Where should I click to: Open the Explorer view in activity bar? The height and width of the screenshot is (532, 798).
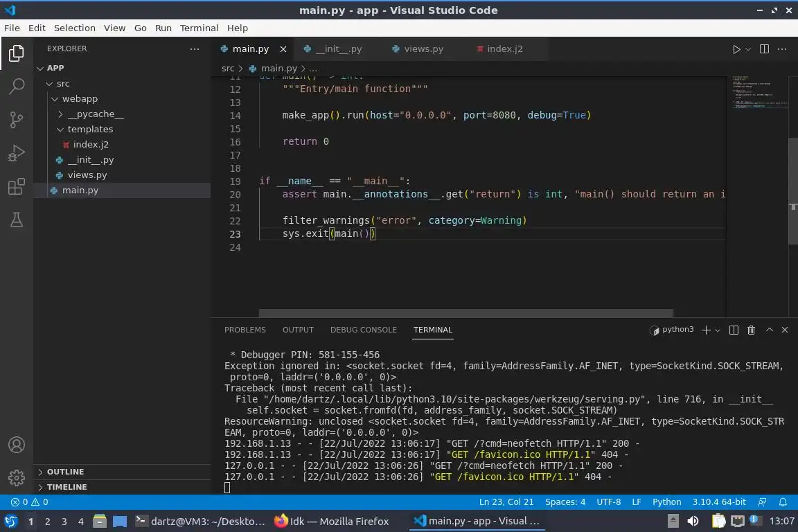coord(17,53)
